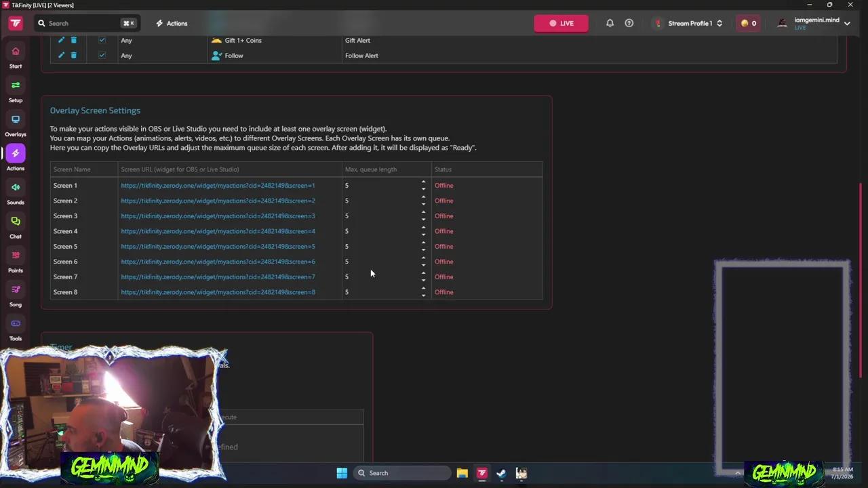Toggle the checkbox for the Follow Alert row
868x488 pixels.
[102, 56]
